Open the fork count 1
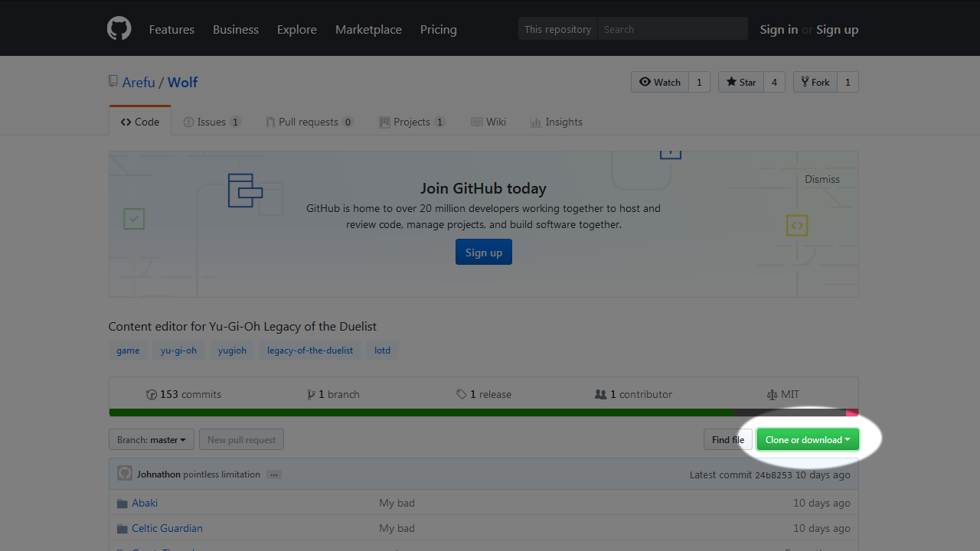Image resolution: width=980 pixels, height=551 pixels. (x=848, y=82)
